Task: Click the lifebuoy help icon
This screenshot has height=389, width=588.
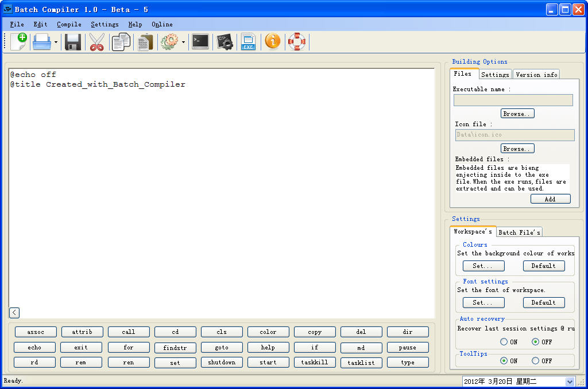Action: 297,42
